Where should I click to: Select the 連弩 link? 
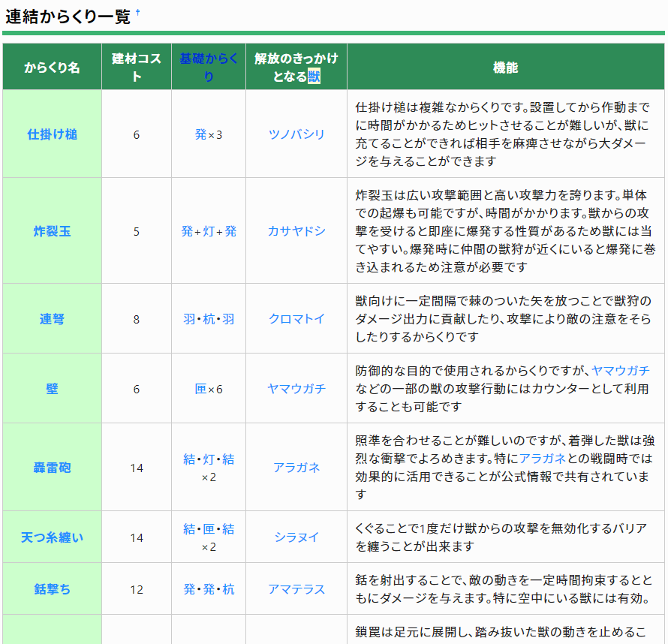pyautogui.click(x=51, y=317)
